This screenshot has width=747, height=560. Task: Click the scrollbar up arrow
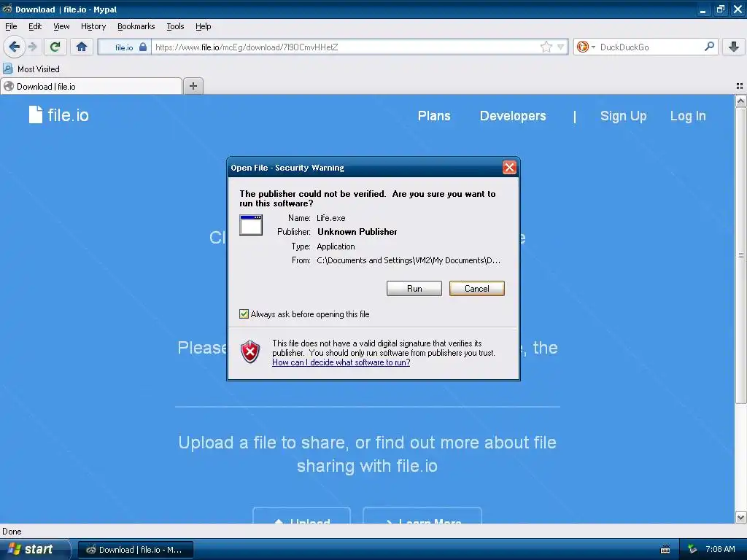[740, 101]
